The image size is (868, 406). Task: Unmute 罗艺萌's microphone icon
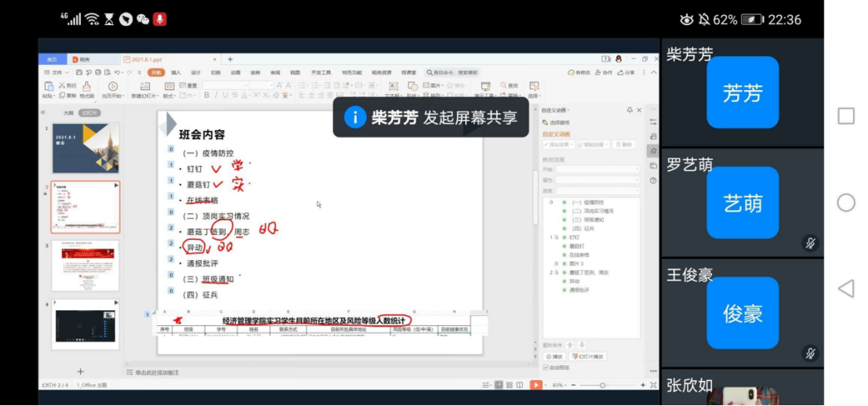pos(811,244)
